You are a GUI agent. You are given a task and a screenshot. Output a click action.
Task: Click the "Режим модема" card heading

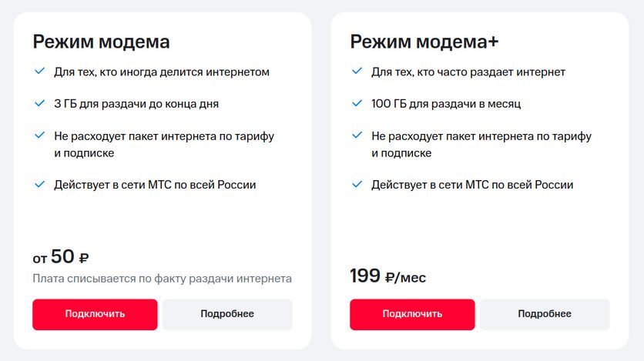pos(101,41)
